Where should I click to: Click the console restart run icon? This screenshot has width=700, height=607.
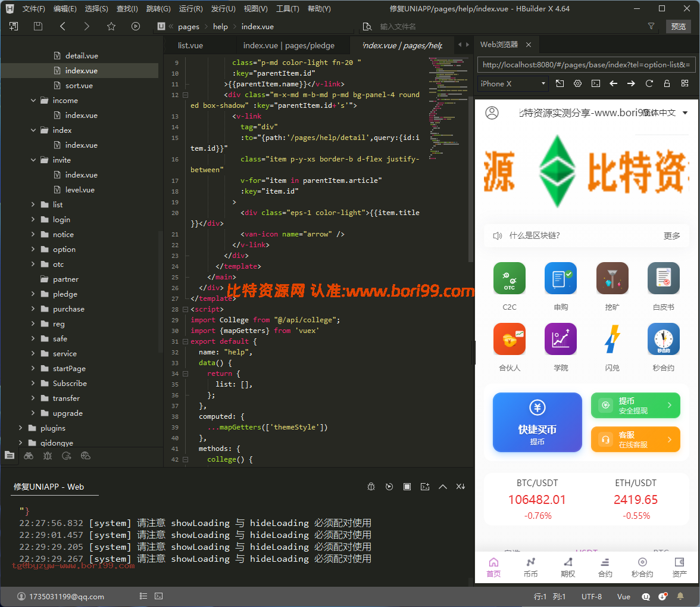point(389,487)
